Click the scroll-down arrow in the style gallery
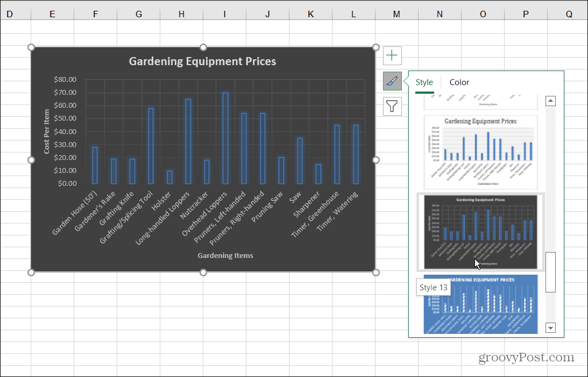Image resolution: width=588 pixels, height=377 pixels. pos(550,327)
